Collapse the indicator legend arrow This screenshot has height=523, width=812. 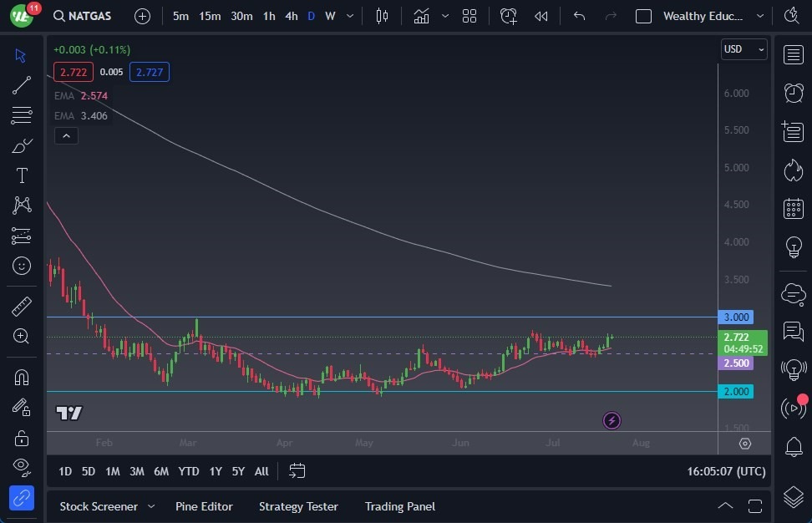point(66,135)
